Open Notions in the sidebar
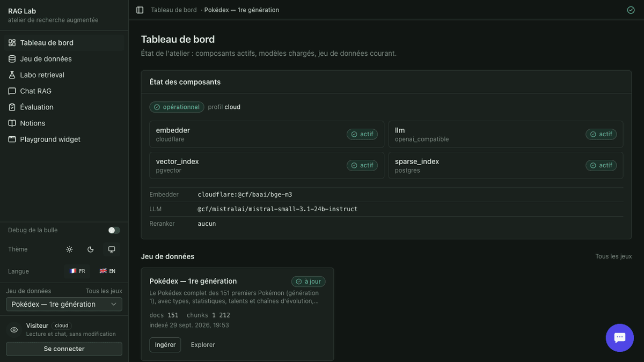This screenshot has width=644, height=362. [64, 123]
